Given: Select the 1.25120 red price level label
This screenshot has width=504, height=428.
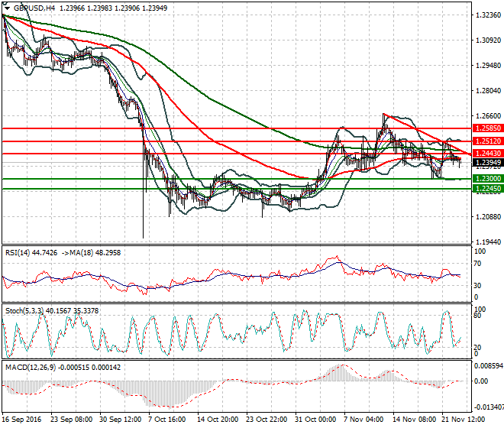Looking at the screenshot, I should [488, 141].
